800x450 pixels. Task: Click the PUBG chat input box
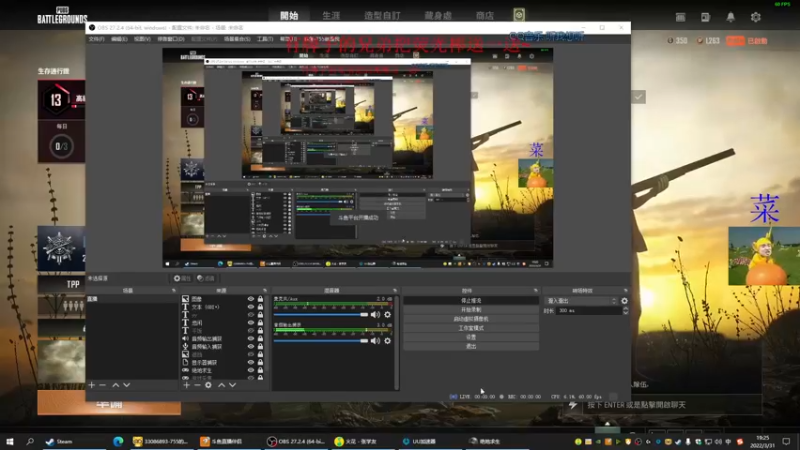672,405
